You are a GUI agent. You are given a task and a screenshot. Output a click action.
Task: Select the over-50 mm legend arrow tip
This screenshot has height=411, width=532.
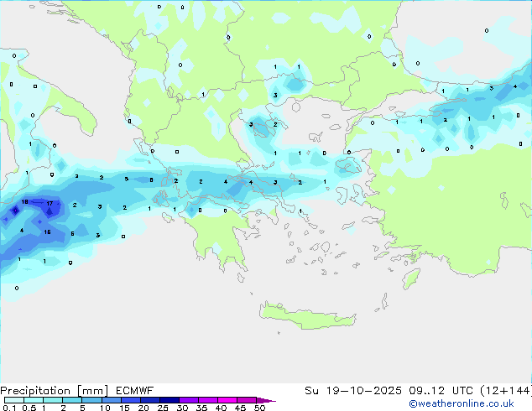(266, 400)
